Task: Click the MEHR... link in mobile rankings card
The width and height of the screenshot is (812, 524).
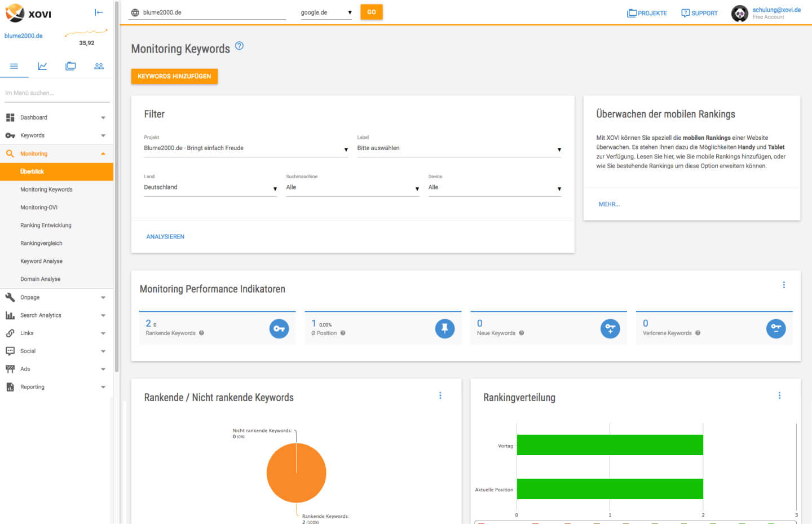Action: click(x=609, y=204)
